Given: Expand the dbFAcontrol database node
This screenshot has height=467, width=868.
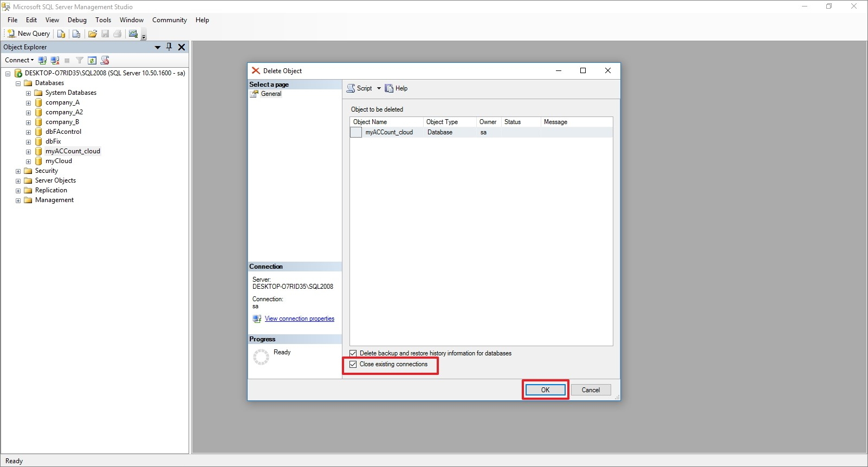Looking at the screenshot, I should click(x=28, y=132).
